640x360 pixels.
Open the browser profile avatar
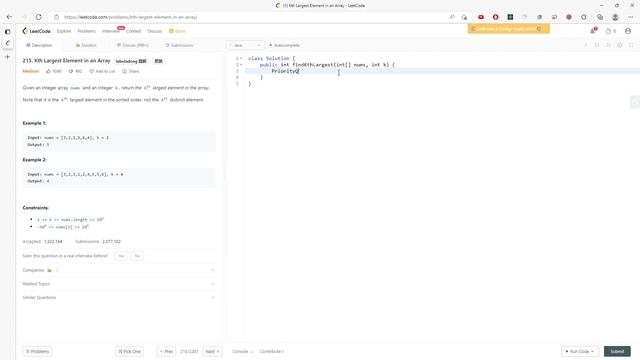tap(615, 17)
